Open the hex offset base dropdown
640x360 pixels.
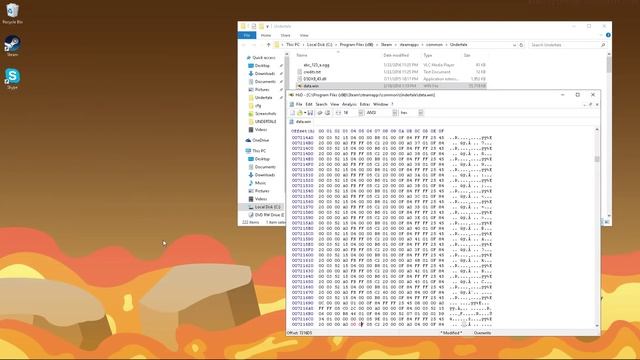click(x=420, y=113)
